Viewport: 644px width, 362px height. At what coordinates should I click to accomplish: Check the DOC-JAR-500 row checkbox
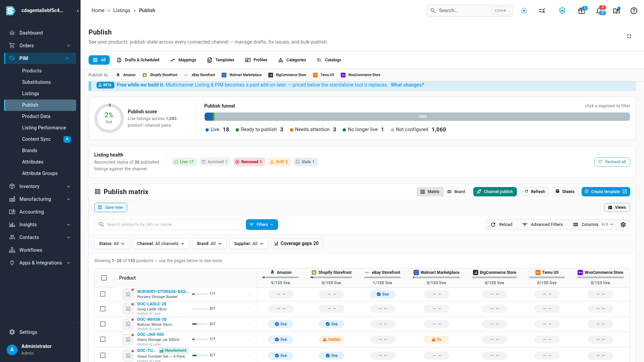pos(103,339)
